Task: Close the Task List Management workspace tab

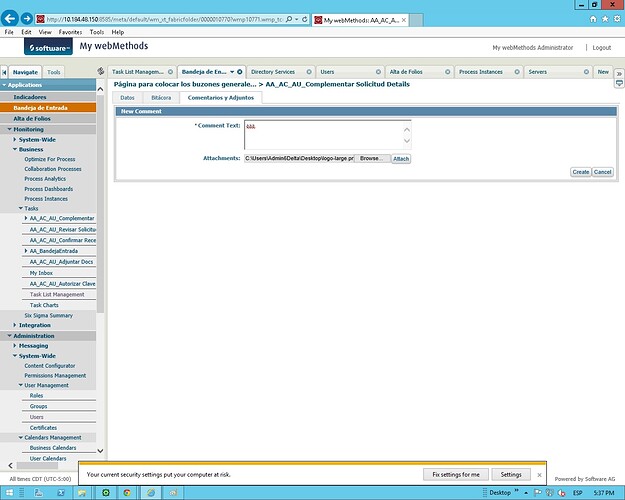Action: pyautogui.click(x=171, y=72)
